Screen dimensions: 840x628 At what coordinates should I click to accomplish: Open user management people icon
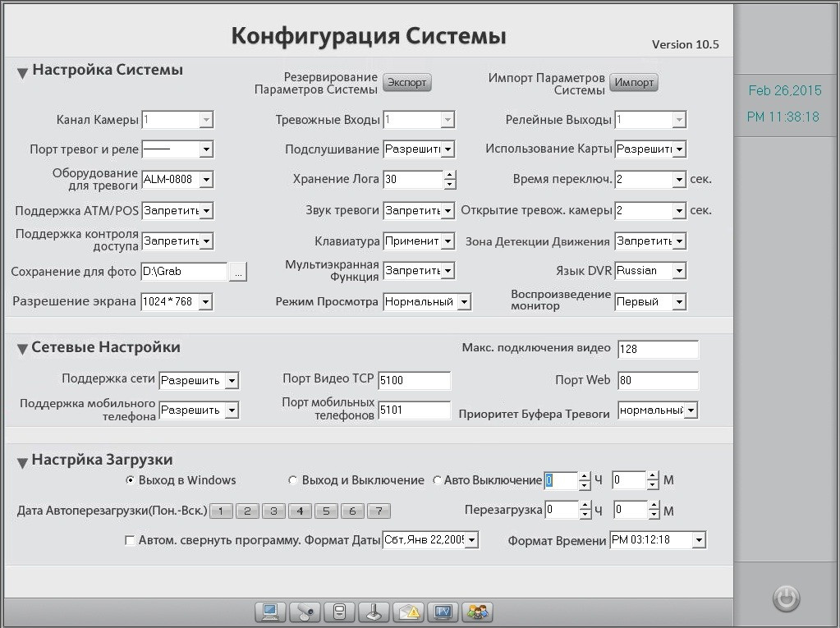point(477,612)
